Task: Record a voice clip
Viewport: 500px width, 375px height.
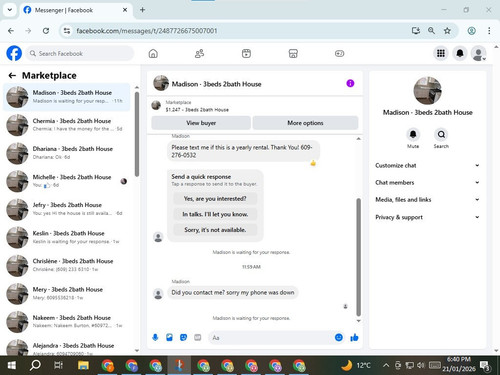Action: coord(155,338)
